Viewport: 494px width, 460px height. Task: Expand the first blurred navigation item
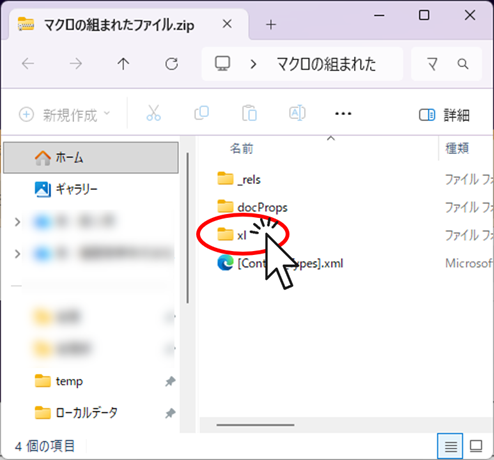[x=17, y=222]
